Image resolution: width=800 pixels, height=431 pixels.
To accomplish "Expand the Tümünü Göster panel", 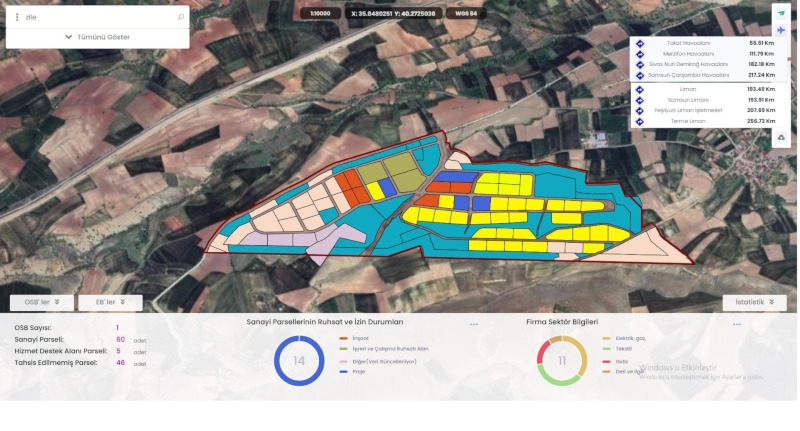I will point(97,37).
